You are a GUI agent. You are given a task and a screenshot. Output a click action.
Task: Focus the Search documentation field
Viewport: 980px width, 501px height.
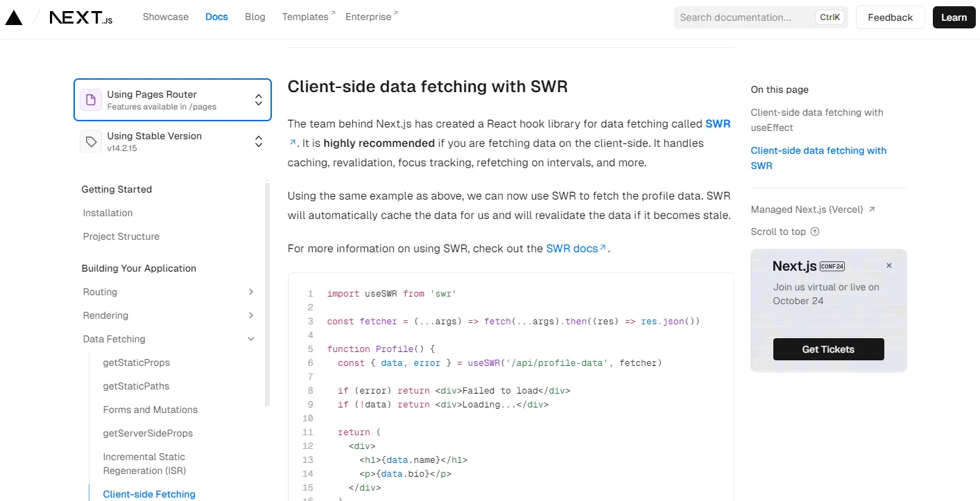[x=759, y=17]
